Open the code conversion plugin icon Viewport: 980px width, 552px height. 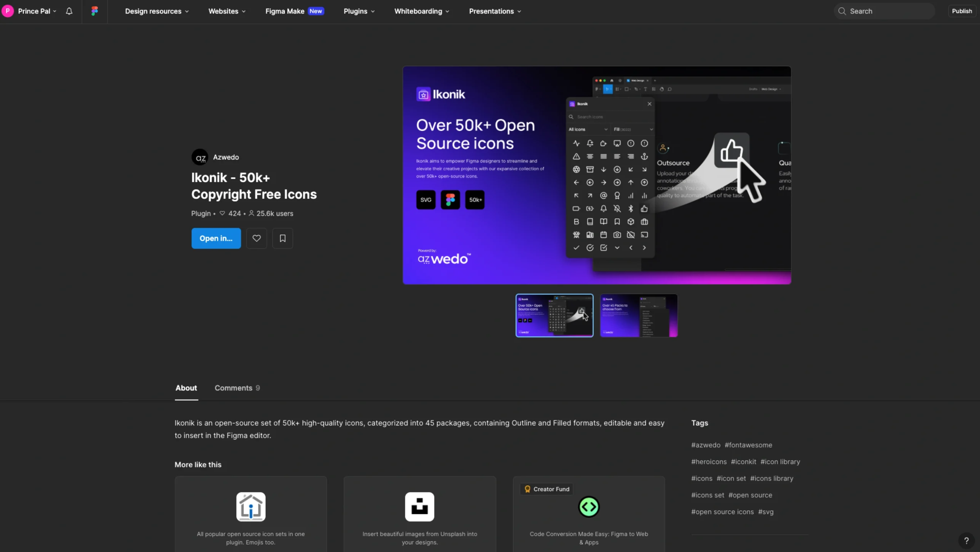[588, 506]
